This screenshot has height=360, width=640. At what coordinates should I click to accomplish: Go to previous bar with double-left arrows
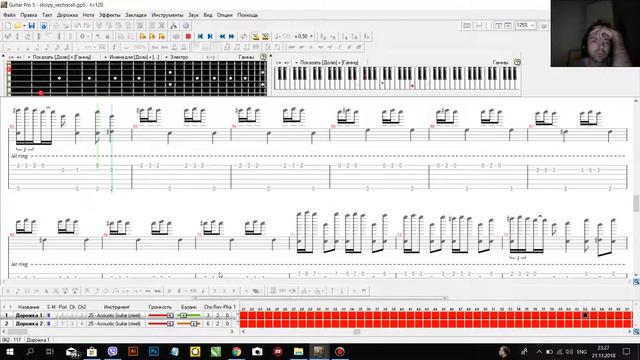click(x=222, y=36)
